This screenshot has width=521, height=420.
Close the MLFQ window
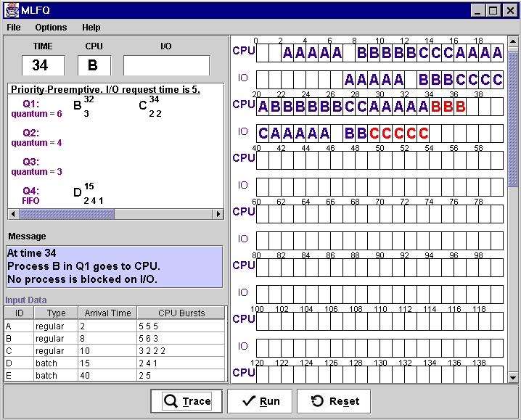pyautogui.click(x=510, y=11)
